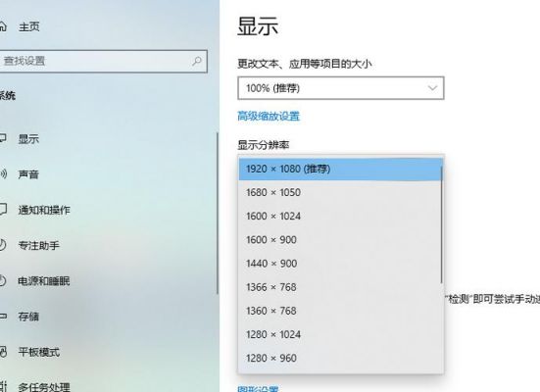This screenshot has width=540, height=392.
Task: Select 1600 × 1024 resolution
Action: coord(340,216)
